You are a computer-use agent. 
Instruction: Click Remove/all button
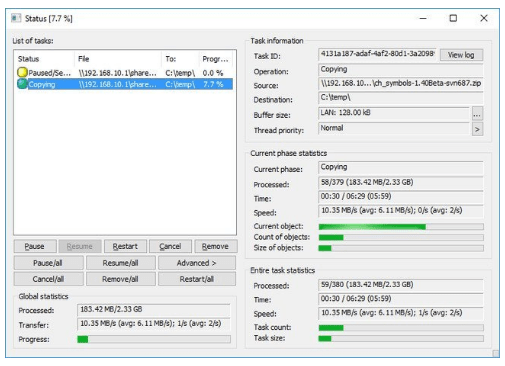(121, 279)
